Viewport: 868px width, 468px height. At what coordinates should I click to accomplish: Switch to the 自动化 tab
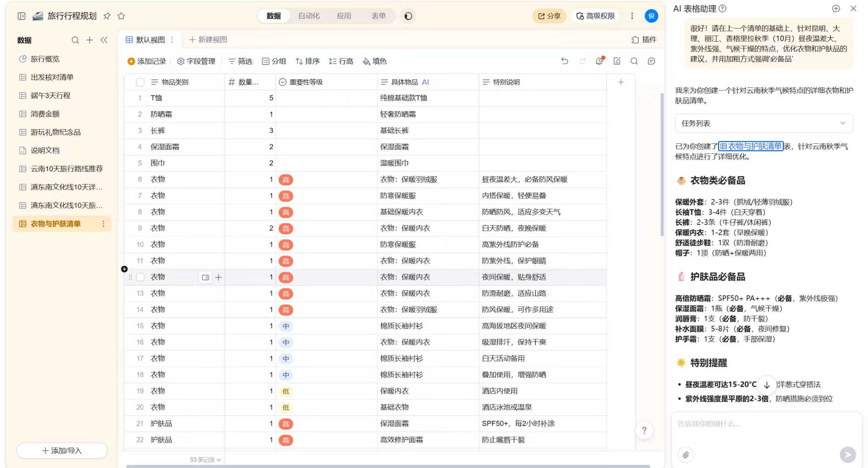click(x=309, y=16)
